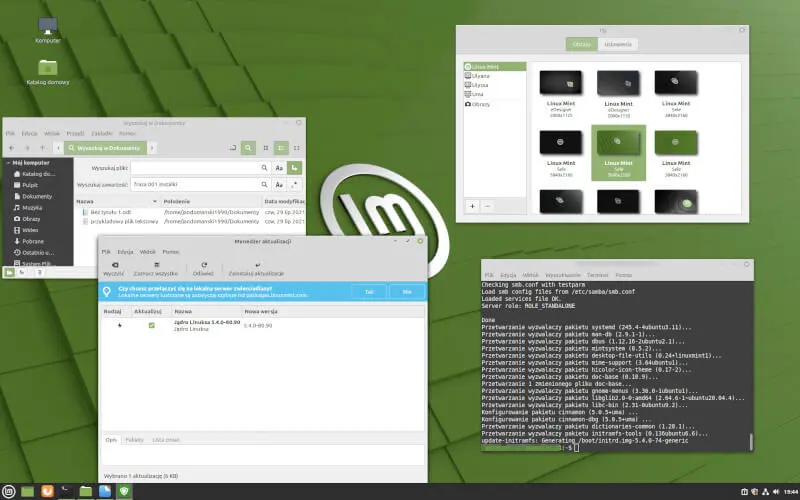Switch to 'Lista zmian' tab in update manager

coord(166,440)
